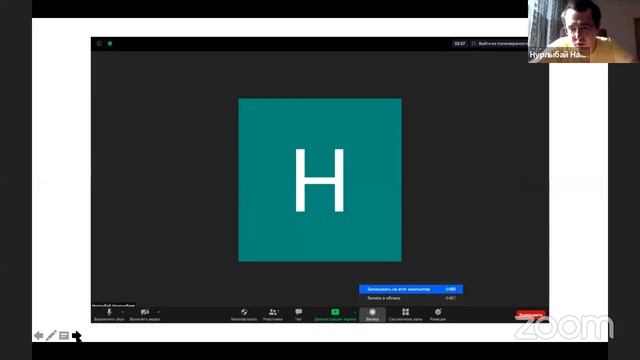Click the previous slide arrow icon
640x360 pixels.
click(38, 336)
